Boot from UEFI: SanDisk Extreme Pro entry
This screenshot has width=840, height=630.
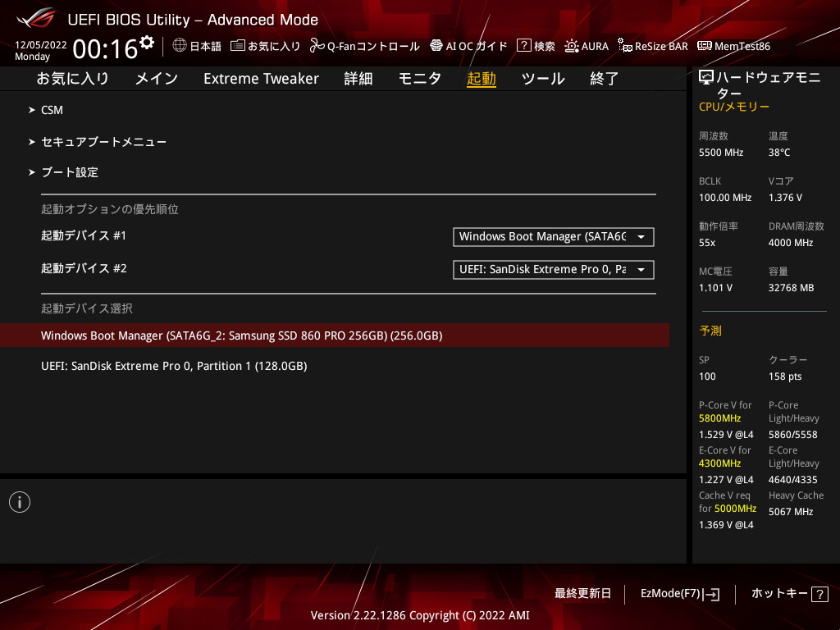(174, 366)
